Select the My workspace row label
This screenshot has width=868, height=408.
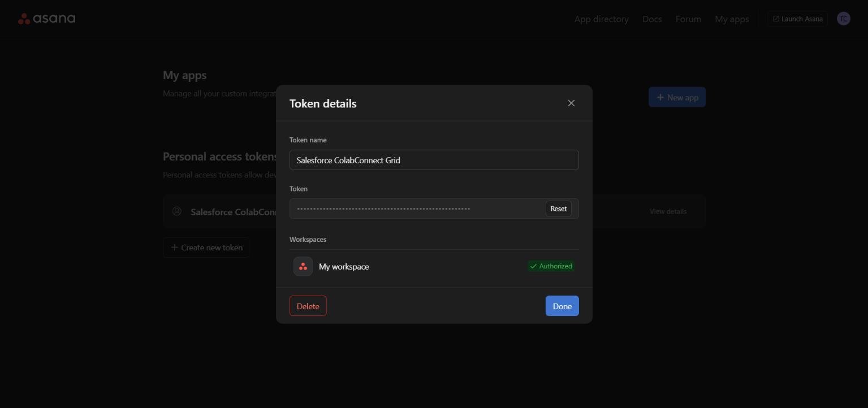(344, 267)
